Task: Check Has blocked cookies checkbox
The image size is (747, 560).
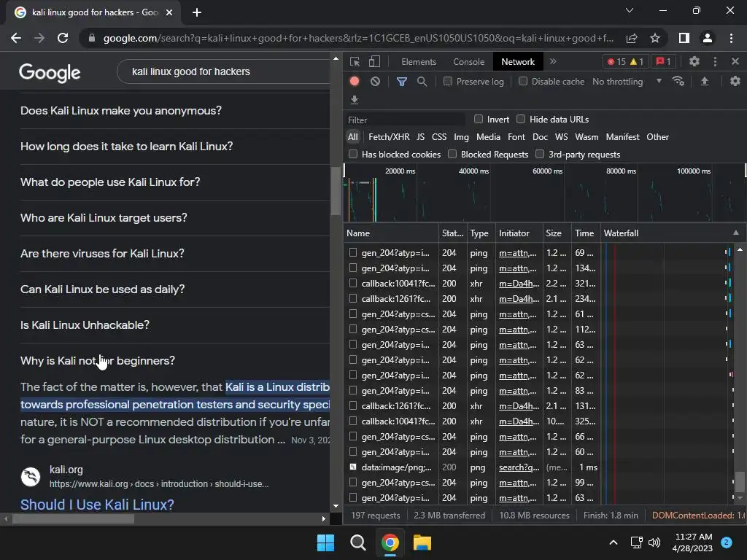Action: 353,154
